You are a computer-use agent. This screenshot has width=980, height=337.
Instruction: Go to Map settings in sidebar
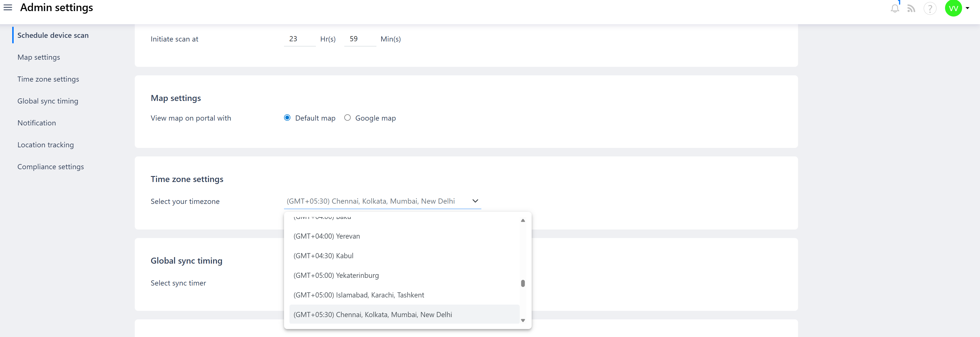(x=38, y=57)
